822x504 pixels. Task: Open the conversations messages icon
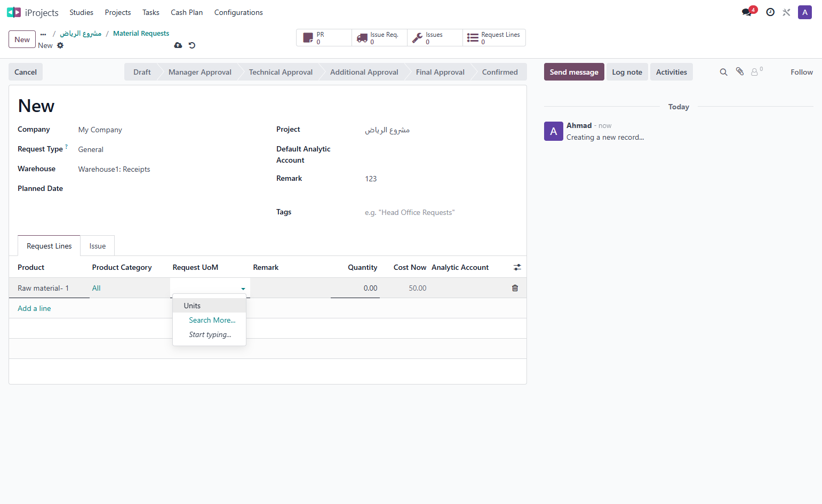click(x=747, y=12)
